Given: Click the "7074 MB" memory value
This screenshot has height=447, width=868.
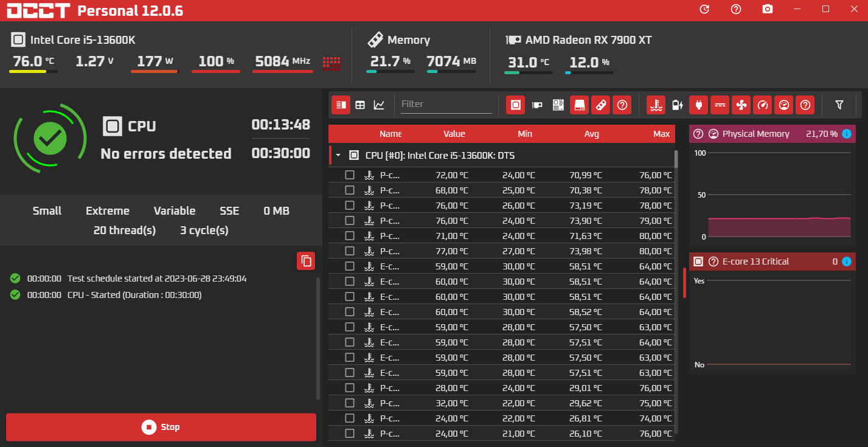Looking at the screenshot, I should (452, 61).
